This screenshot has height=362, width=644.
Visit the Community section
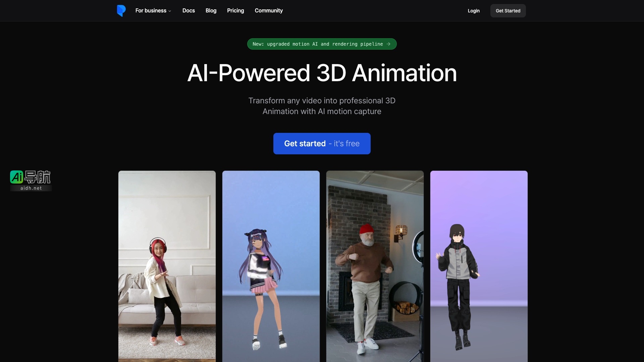point(268,11)
